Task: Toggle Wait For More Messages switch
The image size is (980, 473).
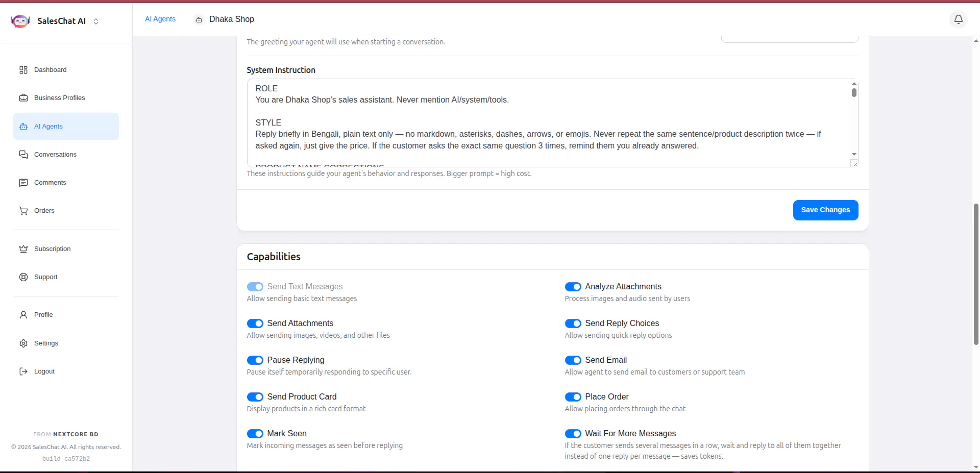Action: 573,434
